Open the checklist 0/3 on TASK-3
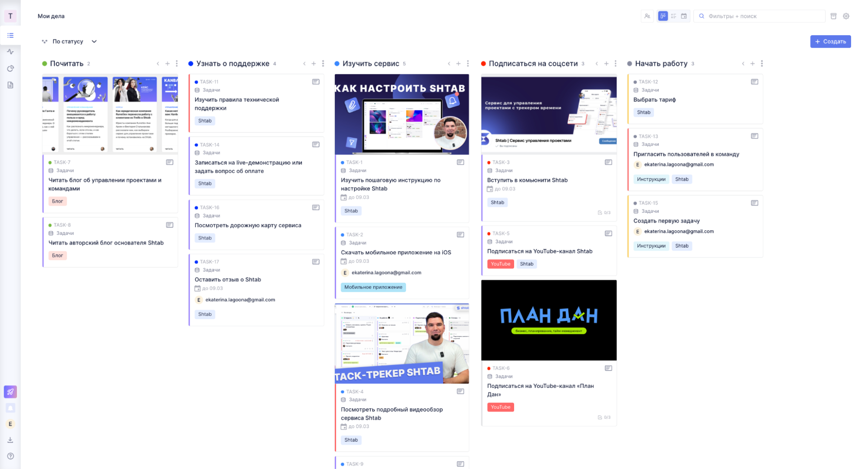 (x=604, y=213)
